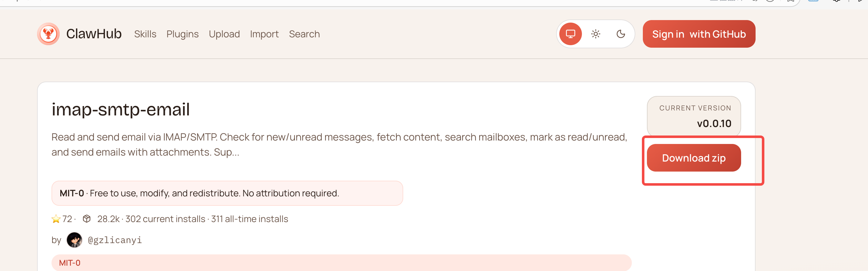Click the star icon beside 72
Image resolution: width=868 pixels, height=271 pixels.
tap(56, 219)
